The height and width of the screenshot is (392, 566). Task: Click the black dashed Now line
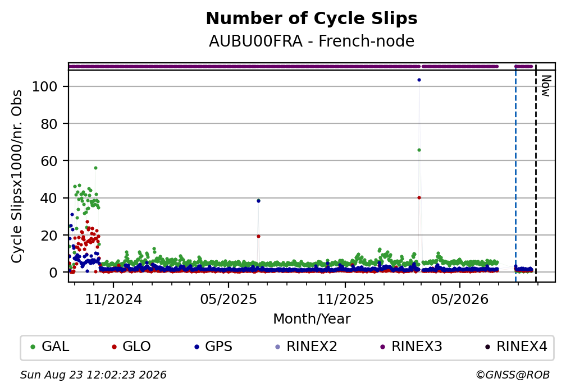536,173
